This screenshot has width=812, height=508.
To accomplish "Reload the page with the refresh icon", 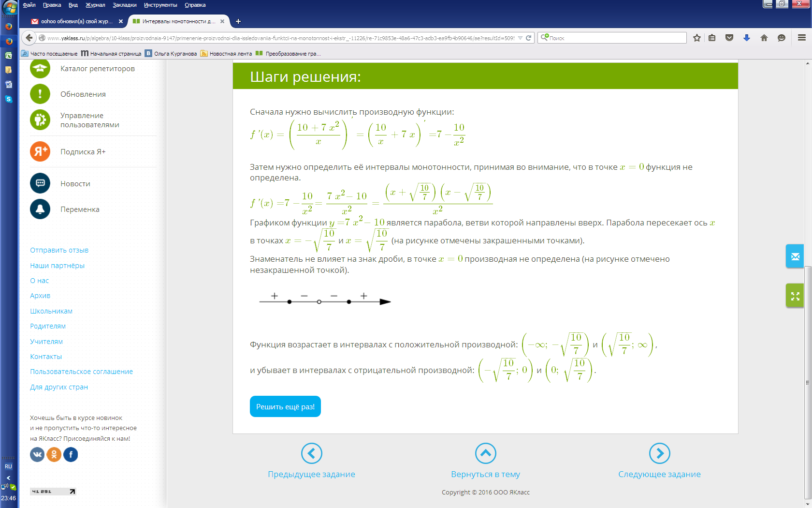I will point(529,38).
